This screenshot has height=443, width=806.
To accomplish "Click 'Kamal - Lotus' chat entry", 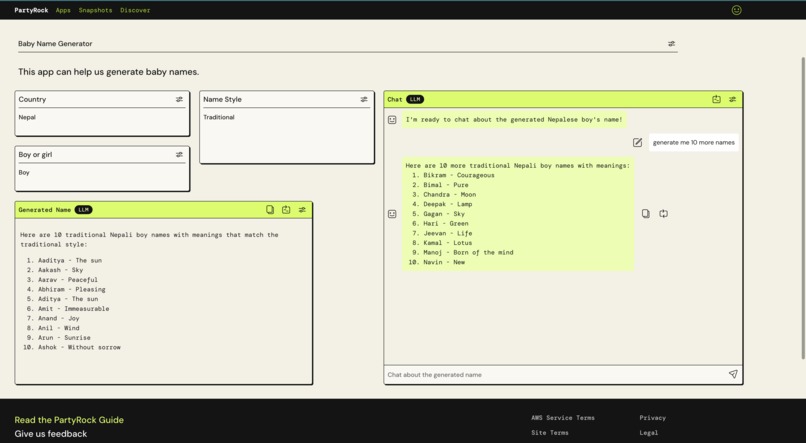I will pos(448,243).
